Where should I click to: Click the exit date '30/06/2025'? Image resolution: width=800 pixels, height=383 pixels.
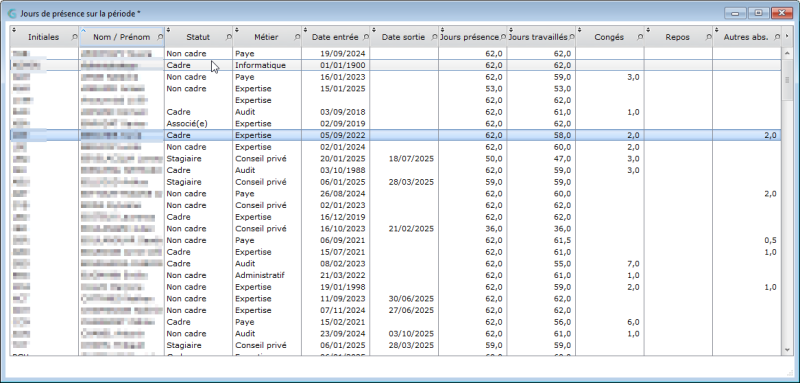[411, 298]
